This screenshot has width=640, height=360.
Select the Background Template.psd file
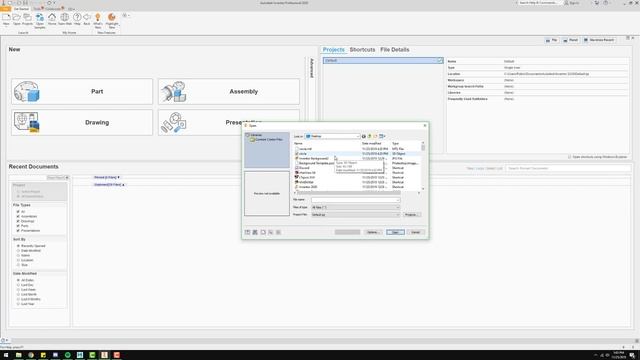coord(314,163)
